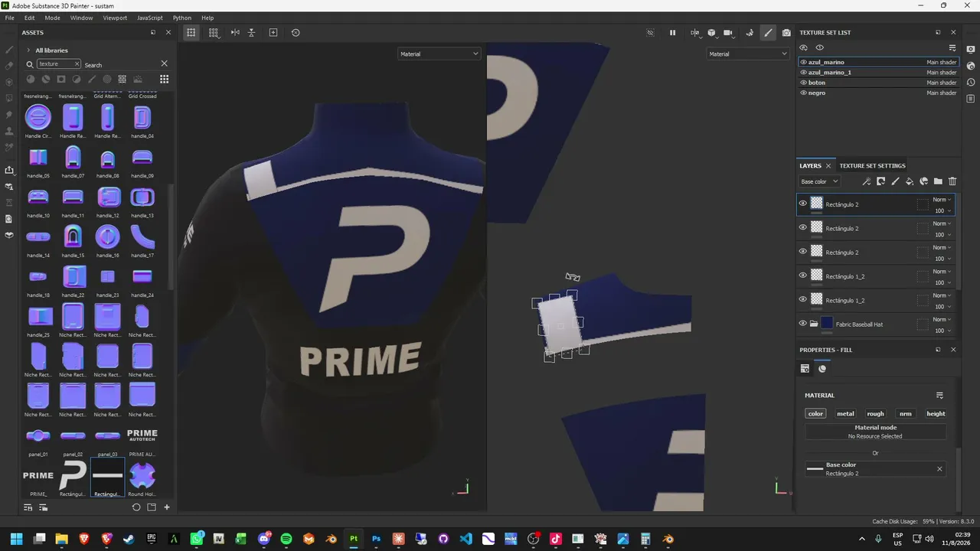Viewport: 980px width, 551px height.
Task: Delete the selected layer with trash icon
Action: pos(952,181)
